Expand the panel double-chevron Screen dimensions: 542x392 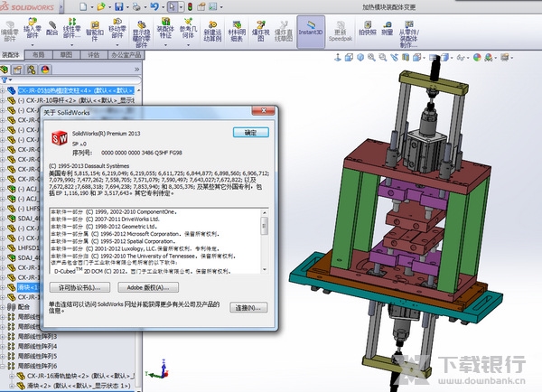click(137, 70)
